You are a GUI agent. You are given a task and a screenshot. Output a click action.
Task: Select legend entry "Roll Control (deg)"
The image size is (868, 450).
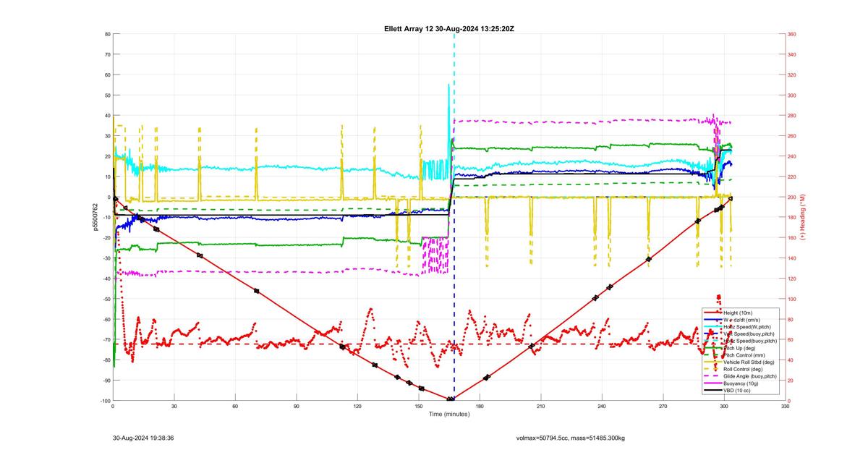point(744,369)
